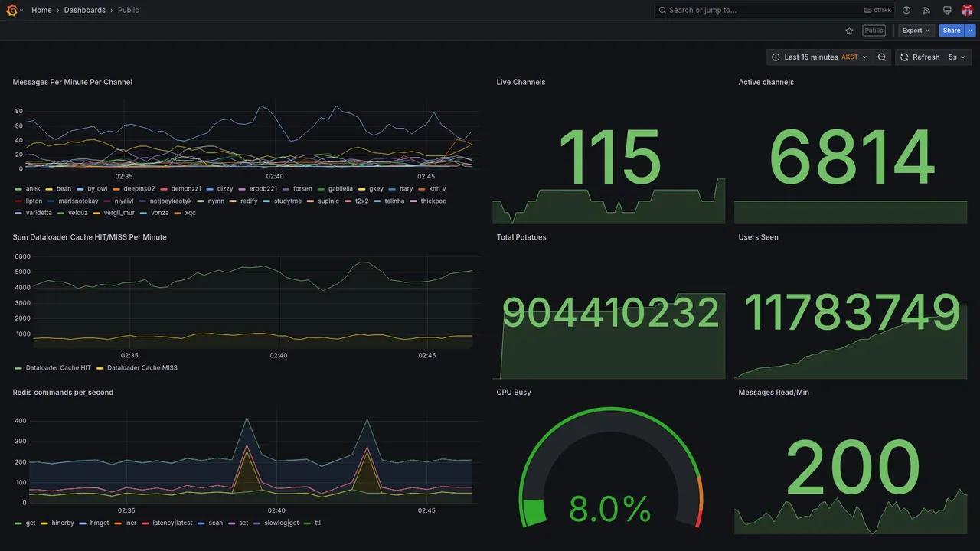
Task: Click the Public badge label
Action: click(874, 31)
